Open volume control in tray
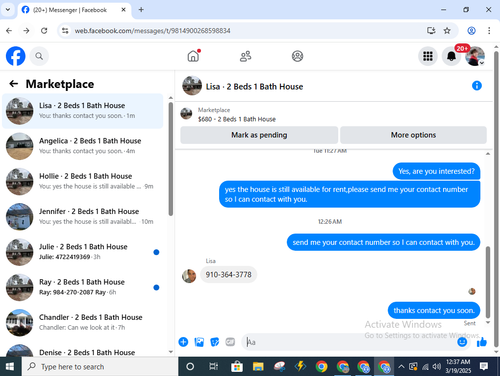500x376 pixels. pos(436,366)
